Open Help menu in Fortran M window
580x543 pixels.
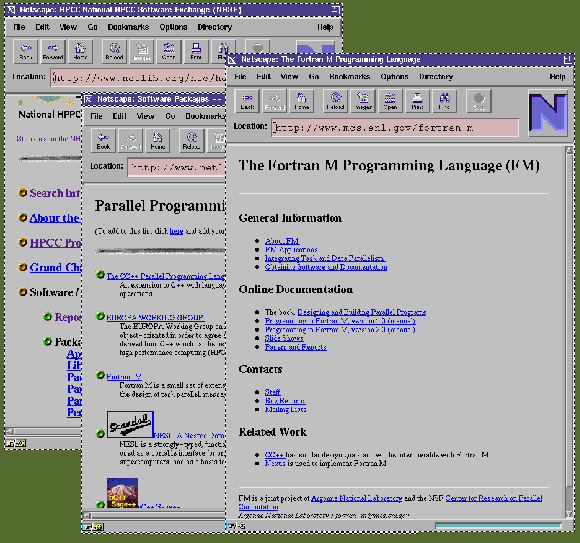[557, 77]
